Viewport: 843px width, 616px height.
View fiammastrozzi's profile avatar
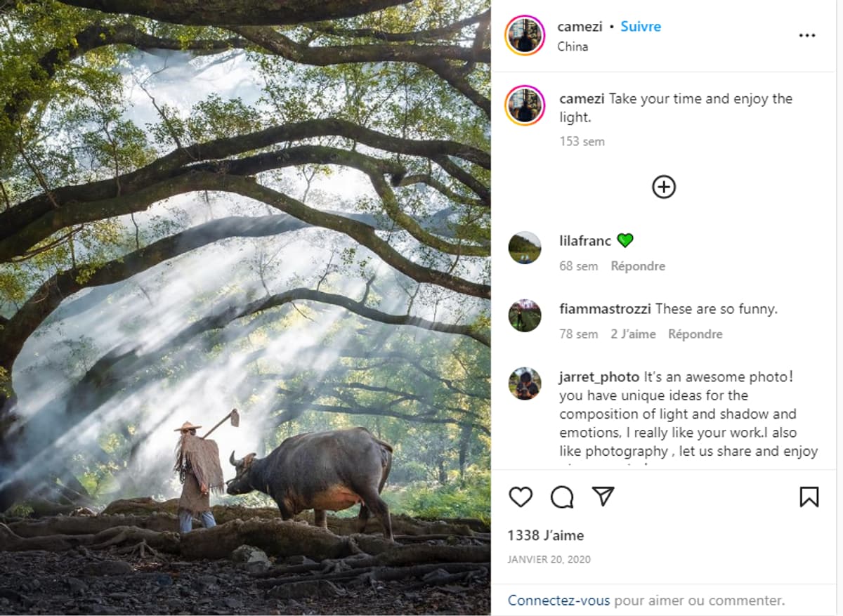point(525,315)
